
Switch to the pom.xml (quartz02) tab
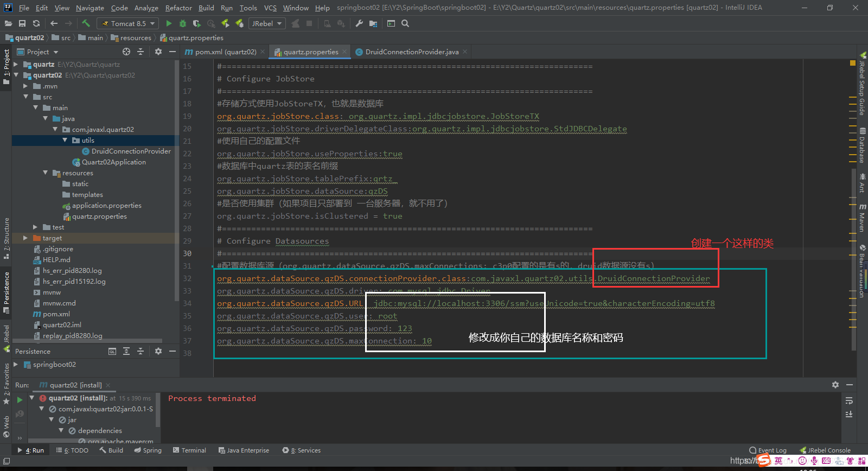[x=220, y=52]
